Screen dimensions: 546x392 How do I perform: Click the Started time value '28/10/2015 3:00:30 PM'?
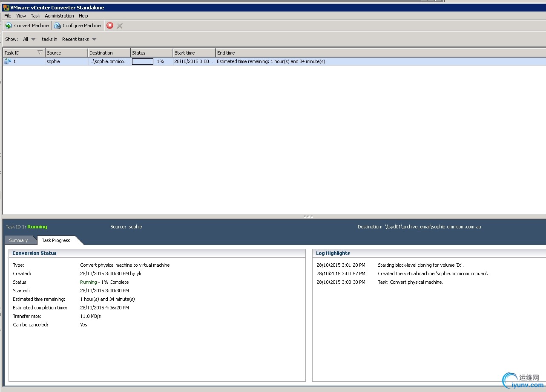coord(104,291)
